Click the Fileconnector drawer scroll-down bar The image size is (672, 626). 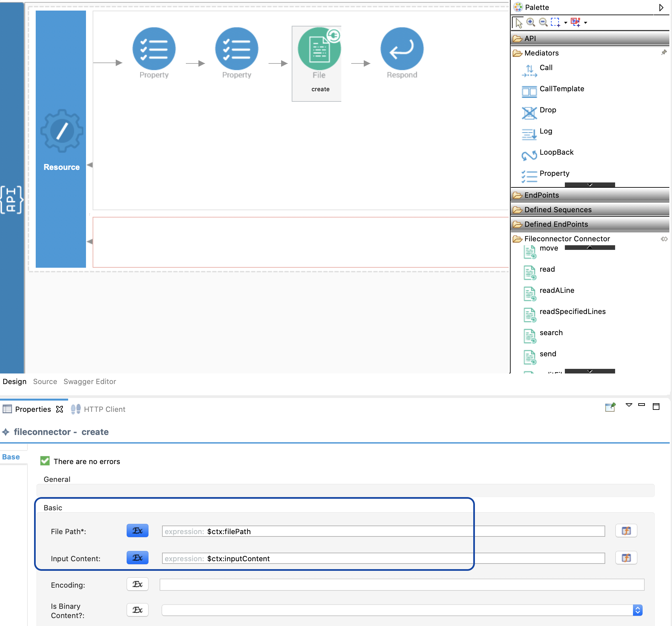(590, 371)
